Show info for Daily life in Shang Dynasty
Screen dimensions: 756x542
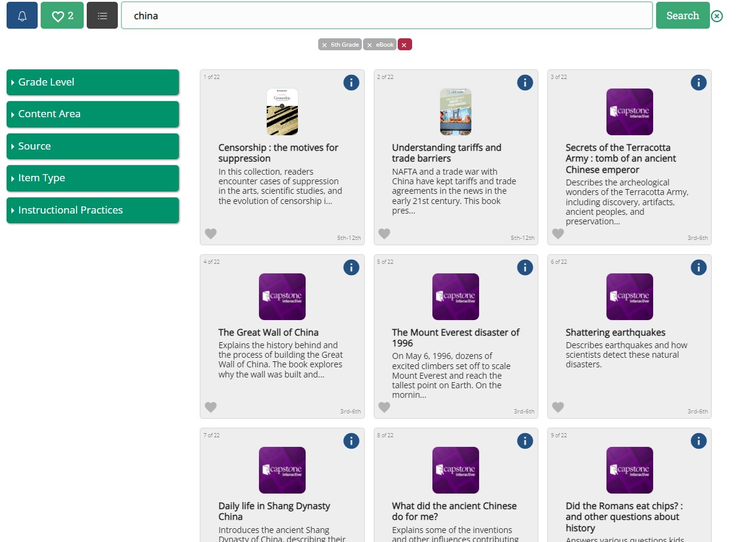351,441
